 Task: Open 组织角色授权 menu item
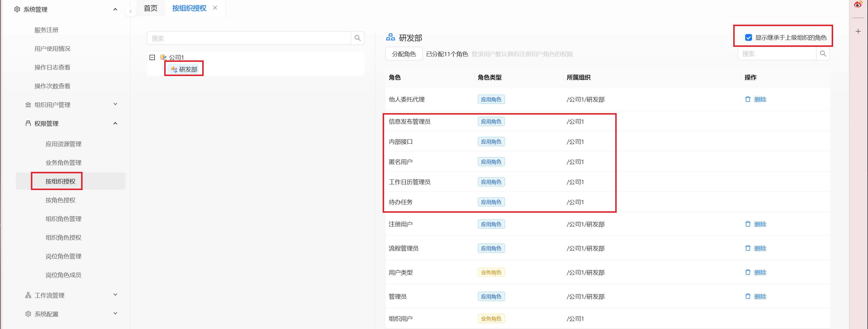[64, 237]
